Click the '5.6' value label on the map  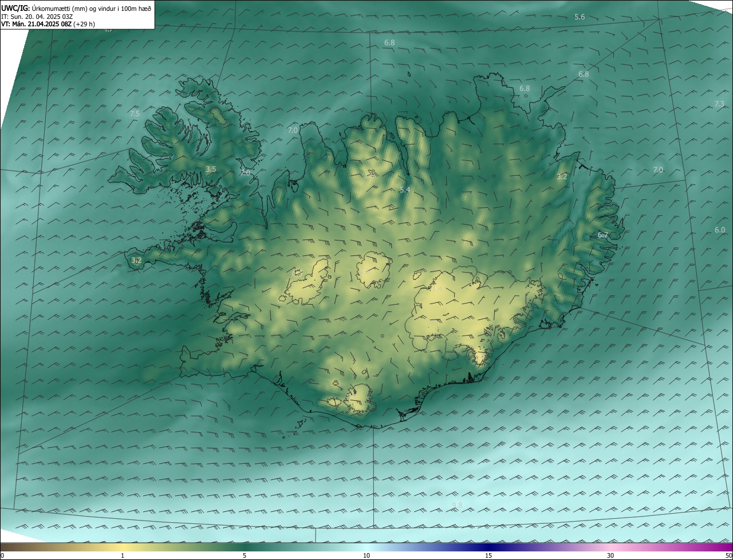point(580,17)
